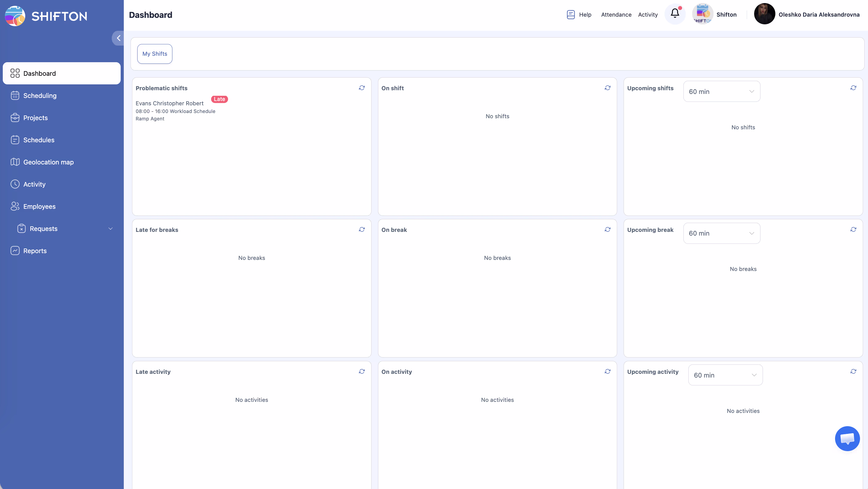
Task: Open Upcoming activity 60 min dropdown
Action: tap(725, 375)
